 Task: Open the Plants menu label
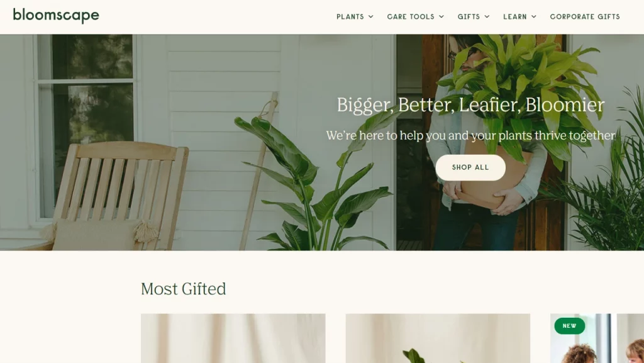click(x=350, y=17)
